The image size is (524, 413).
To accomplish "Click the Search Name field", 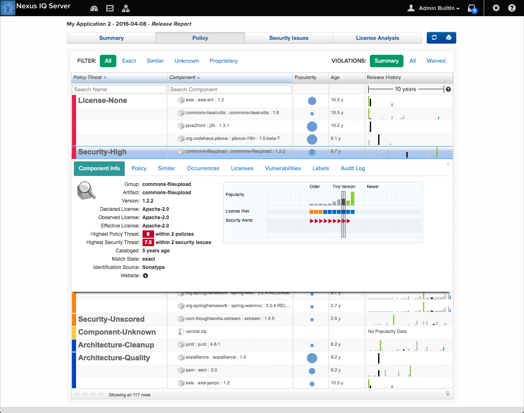I will [x=119, y=90].
